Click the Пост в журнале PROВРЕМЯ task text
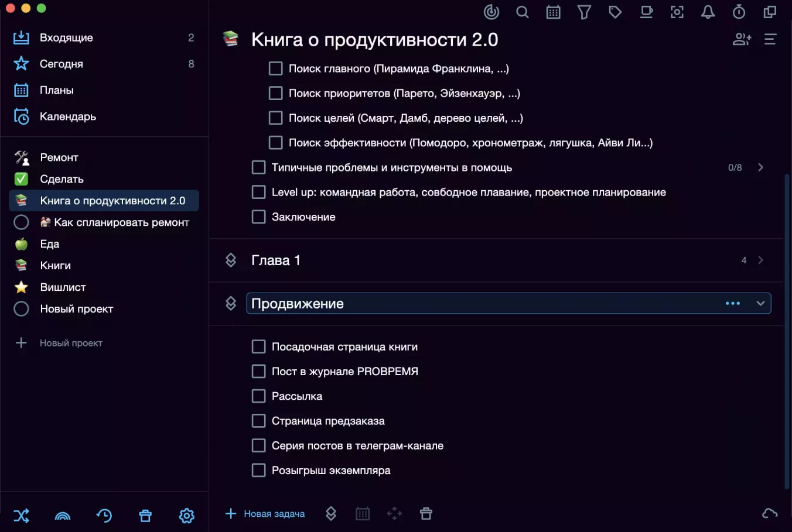792x532 pixels. tap(344, 372)
